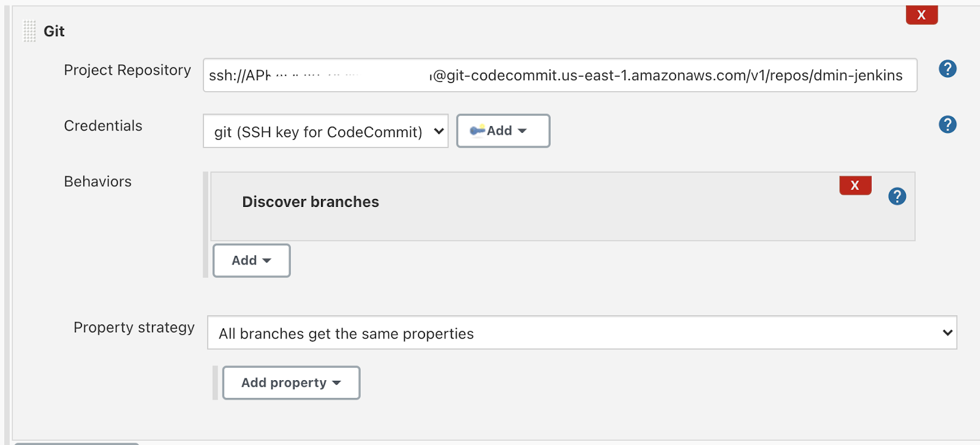Delete the Discover branches behavior

(855, 185)
